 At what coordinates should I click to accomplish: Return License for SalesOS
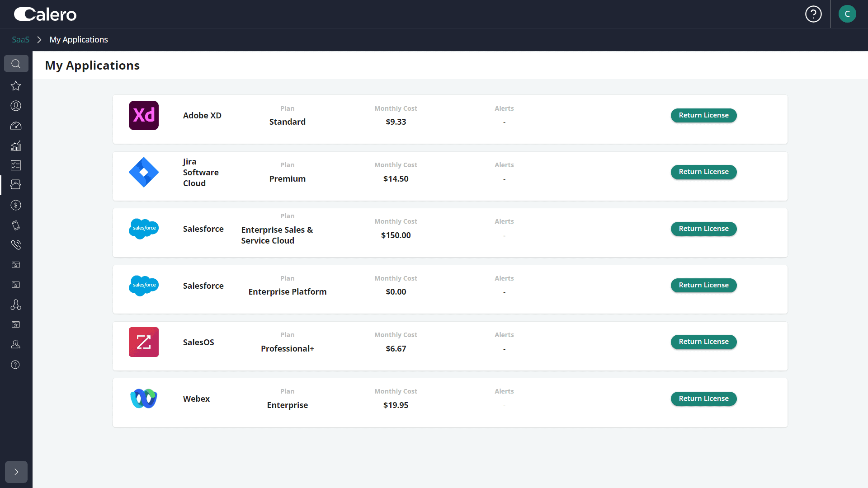click(703, 342)
